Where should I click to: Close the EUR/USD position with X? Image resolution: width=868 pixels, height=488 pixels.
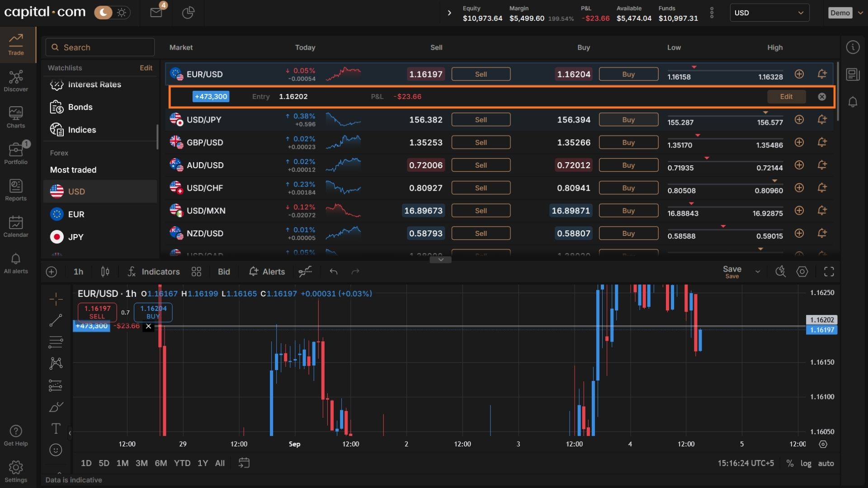coord(822,97)
